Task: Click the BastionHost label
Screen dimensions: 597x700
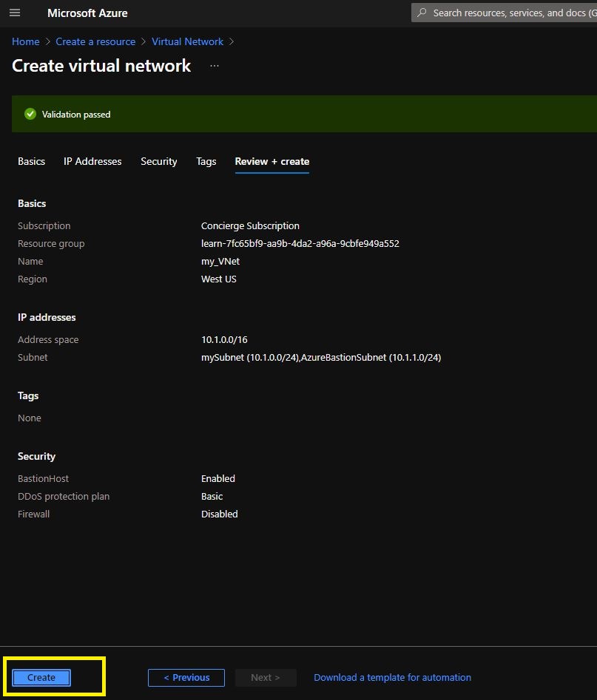Action: point(44,478)
